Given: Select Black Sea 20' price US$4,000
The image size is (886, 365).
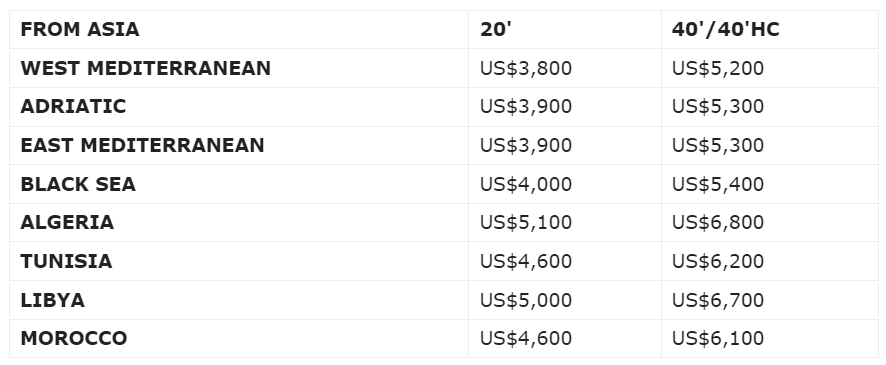Looking at the screenshot, I should click(526, 184).
